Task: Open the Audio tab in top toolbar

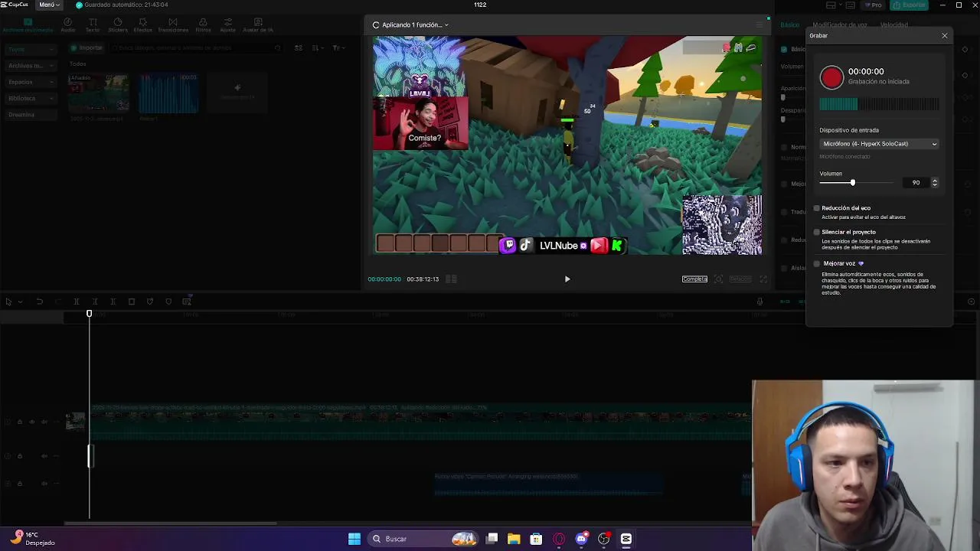Action: point(68,25)
